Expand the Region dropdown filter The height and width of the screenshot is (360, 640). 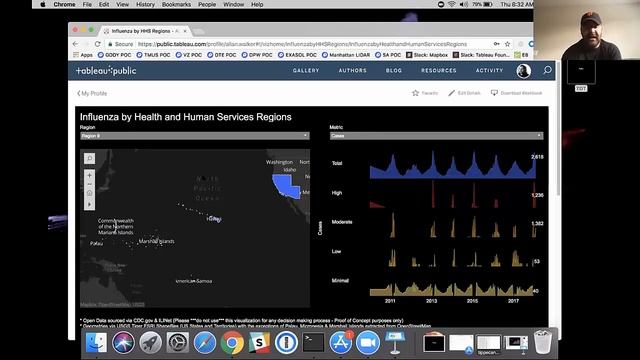pos(195,136)
